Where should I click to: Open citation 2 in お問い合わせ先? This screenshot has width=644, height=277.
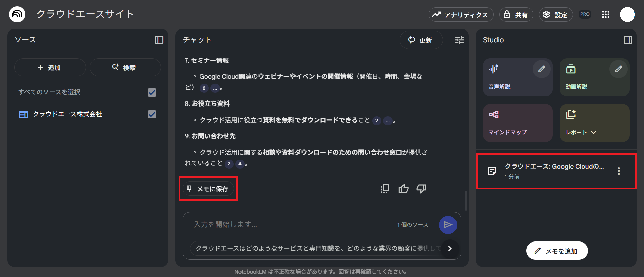229,164
